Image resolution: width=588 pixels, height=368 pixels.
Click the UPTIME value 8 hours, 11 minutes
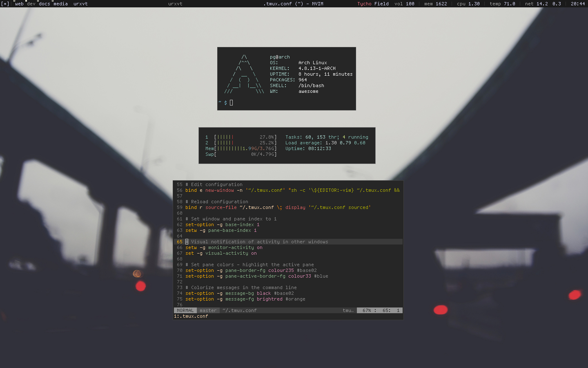(325, 74)
